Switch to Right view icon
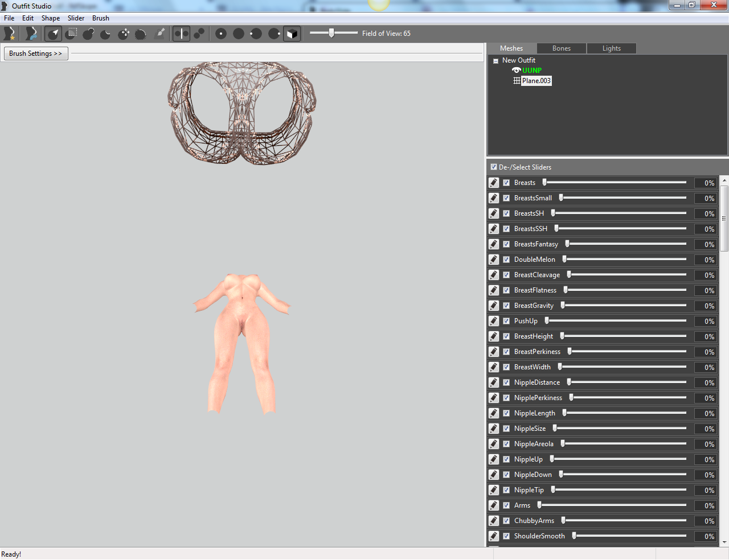This screenshot has height=560, width=729. (274, 34)
